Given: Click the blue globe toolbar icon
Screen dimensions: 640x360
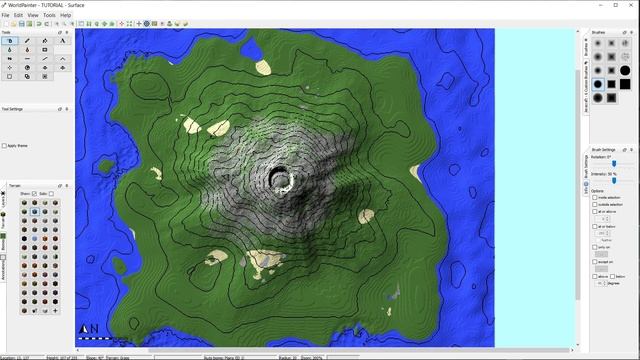Looking at the screenshot, I should pos(147,24).
